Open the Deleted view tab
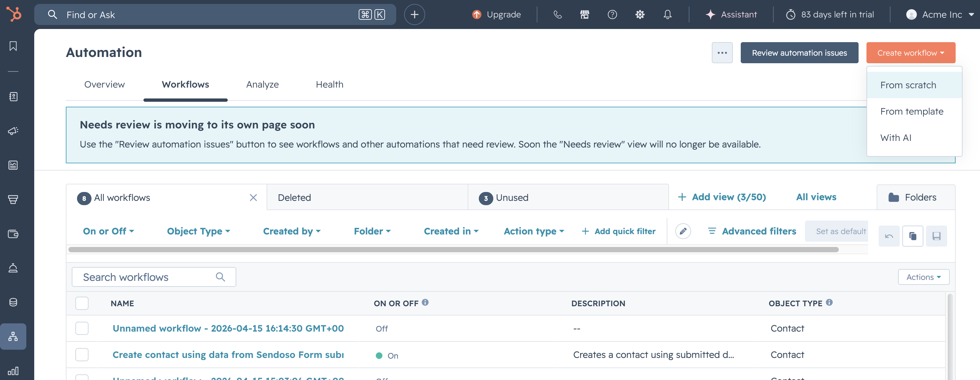Image resolution: width=980 pixels, height=380 pixels. (x=367, y=197)
